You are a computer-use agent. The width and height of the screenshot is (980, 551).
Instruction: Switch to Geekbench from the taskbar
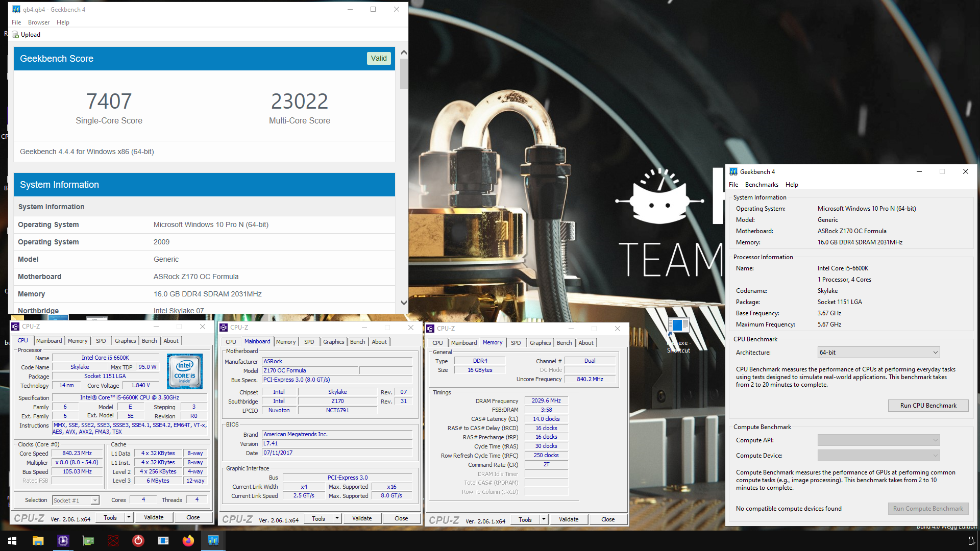point(213,541)
